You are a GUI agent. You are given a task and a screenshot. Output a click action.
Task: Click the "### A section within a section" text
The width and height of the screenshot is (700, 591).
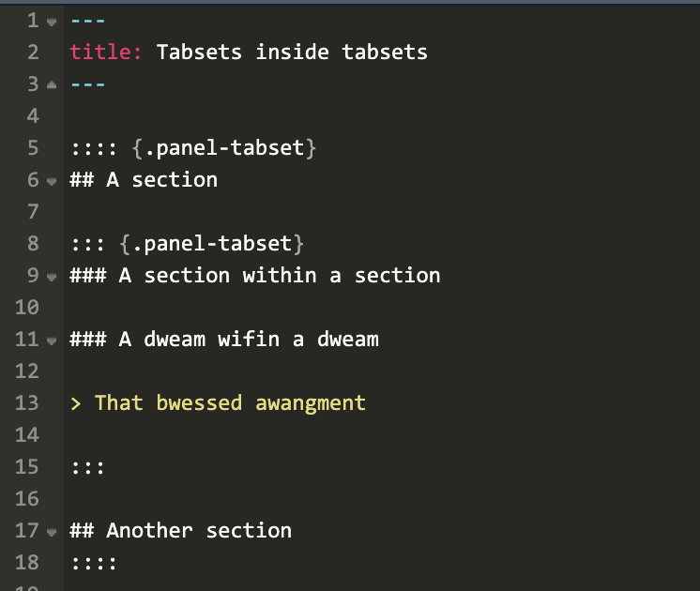click(x=278, y=276)
